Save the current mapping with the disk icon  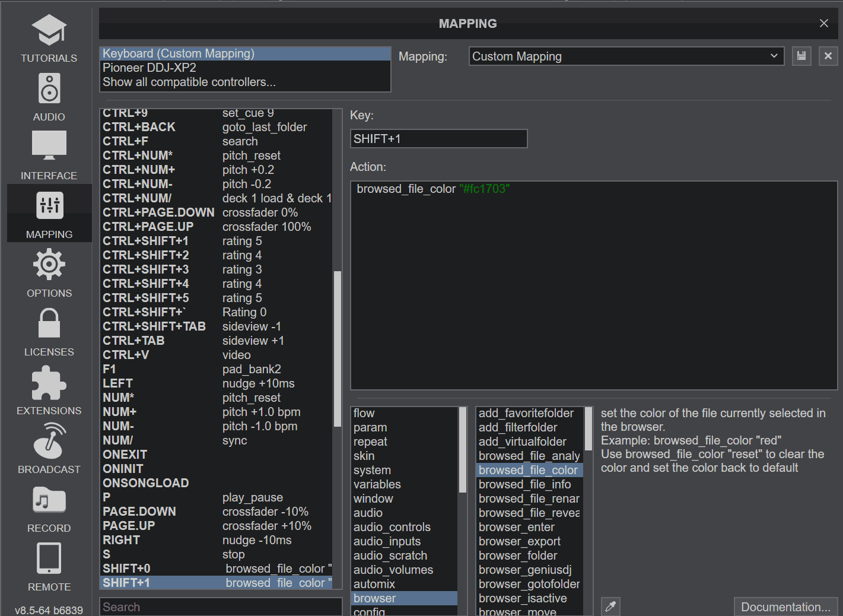(x=801, y=56)
